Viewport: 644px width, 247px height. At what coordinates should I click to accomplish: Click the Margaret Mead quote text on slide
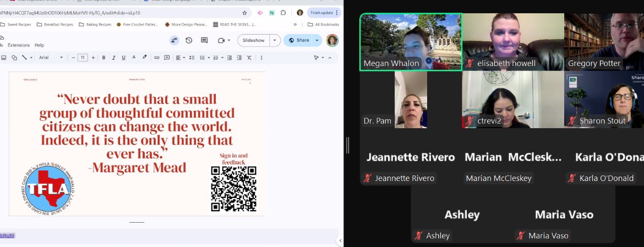click(x=137, y=133)
